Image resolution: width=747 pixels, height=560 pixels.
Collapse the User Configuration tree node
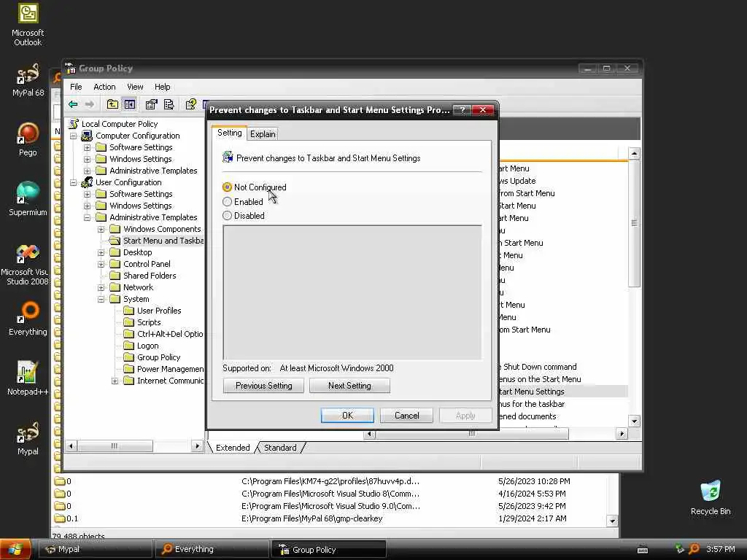click(74, 182)
